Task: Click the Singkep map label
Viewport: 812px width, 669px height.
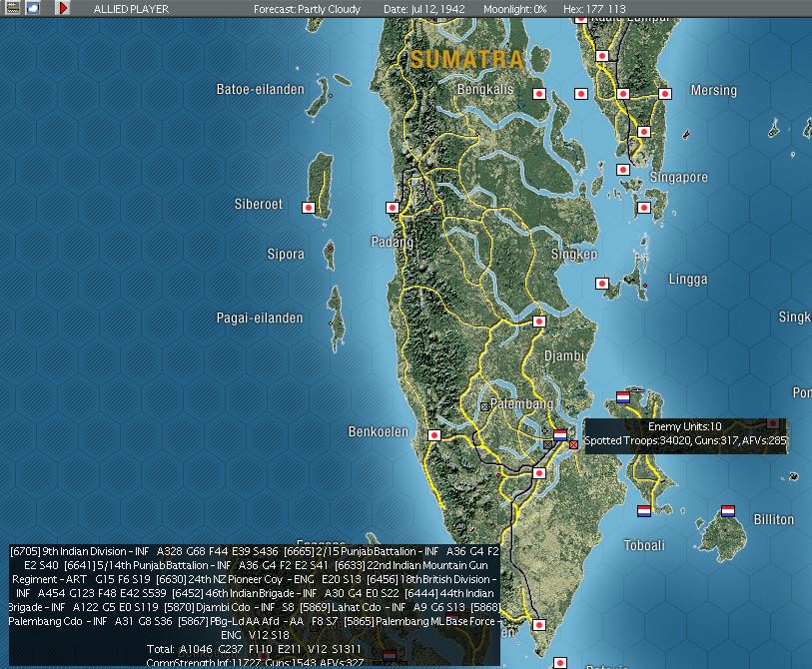Action: 573,254
